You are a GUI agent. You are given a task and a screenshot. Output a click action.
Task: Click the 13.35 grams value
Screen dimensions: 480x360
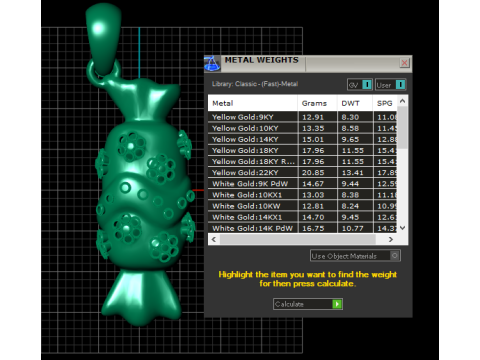click(x=313, y=128)
